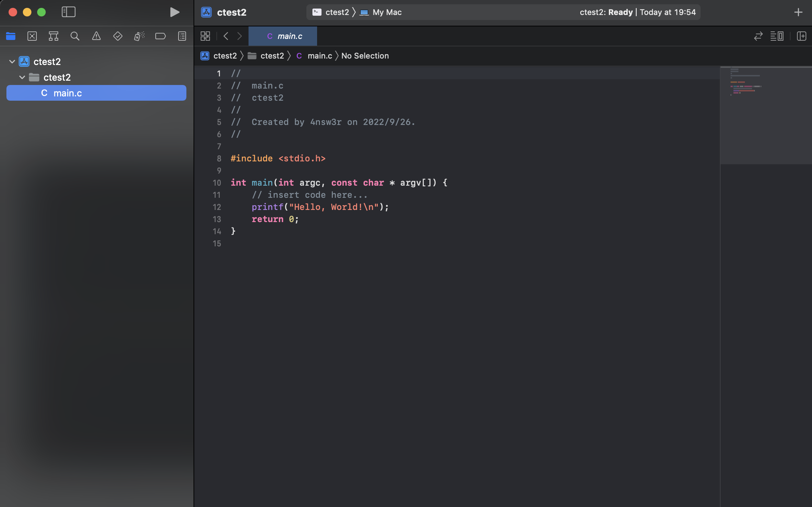Image resolution: width=812 pixels, height=507 pixels.
Task: Click My Mac run destination
Action: pyautogui.click(x=387, y=12)
